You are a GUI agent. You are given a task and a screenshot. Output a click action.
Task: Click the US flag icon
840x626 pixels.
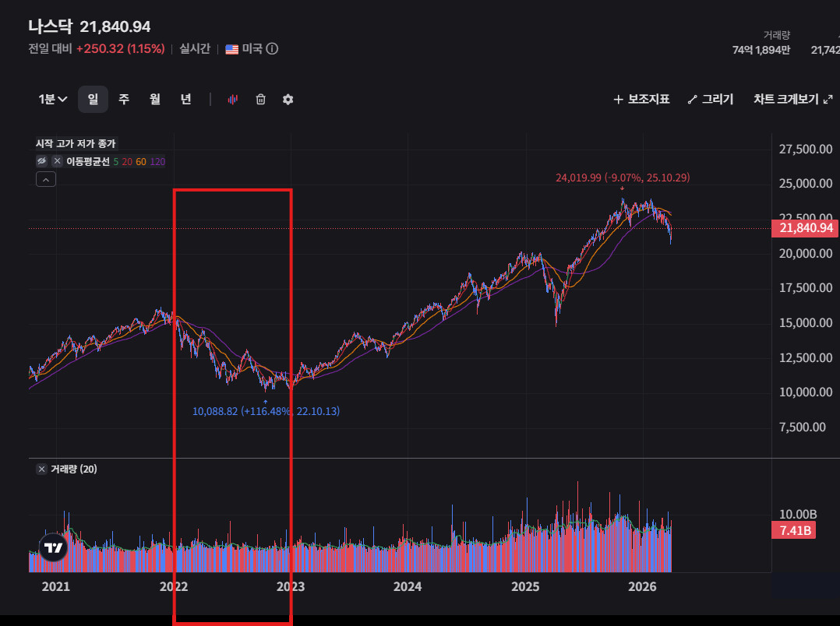coord(232,49)
